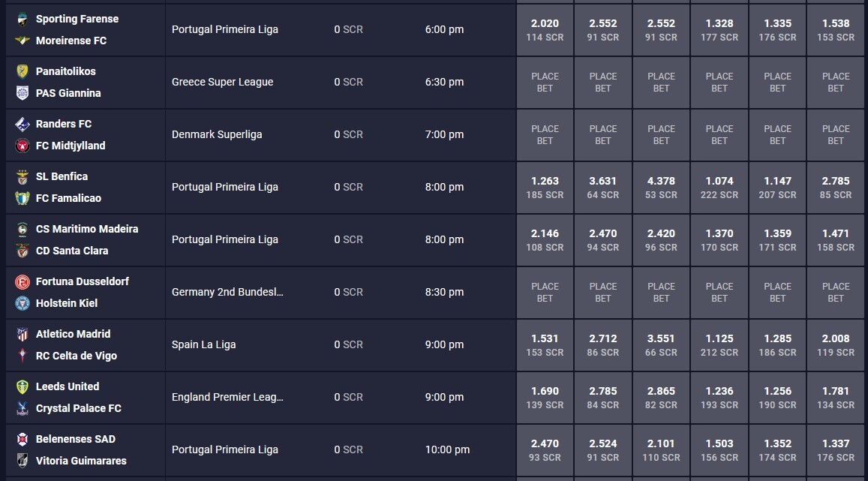Click the FC Midtjylland logo
The height and width of the screenshot is (481, 868).
pos(23,146)
